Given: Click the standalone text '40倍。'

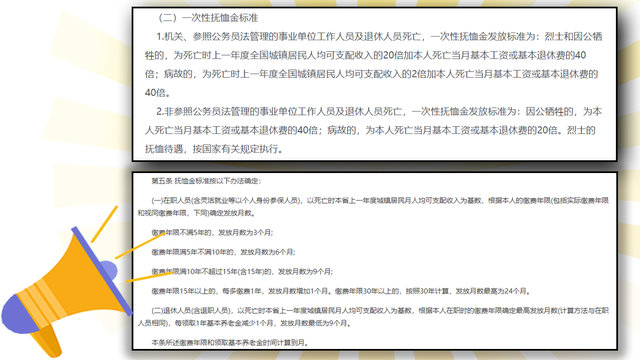Looking at the screenshot, I should [158, 93].
